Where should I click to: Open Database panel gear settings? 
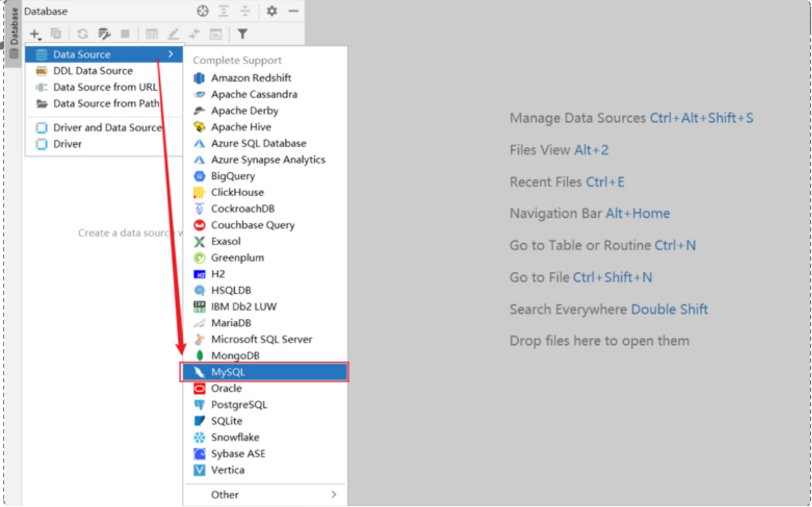click(x=272, y=11)
